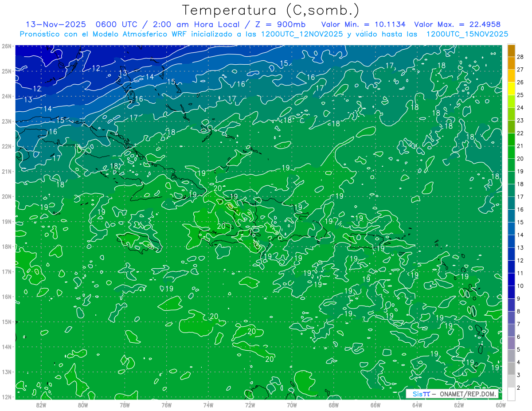Viewport: 532px width, 411px height.
Task: Click the "18N" latitude axis label
Action: [x=6, y=247]
